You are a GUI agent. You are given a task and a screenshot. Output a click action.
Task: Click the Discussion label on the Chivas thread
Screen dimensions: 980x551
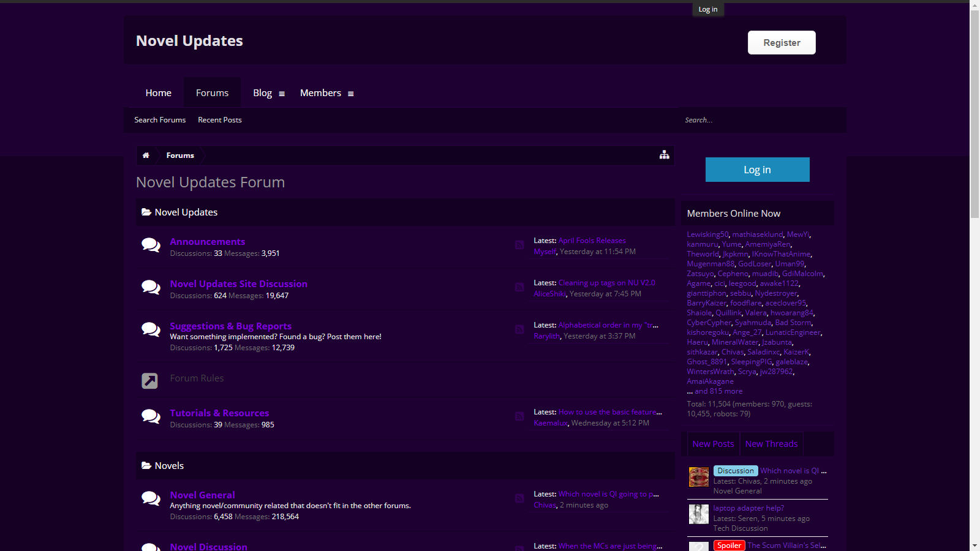[735, 470]
